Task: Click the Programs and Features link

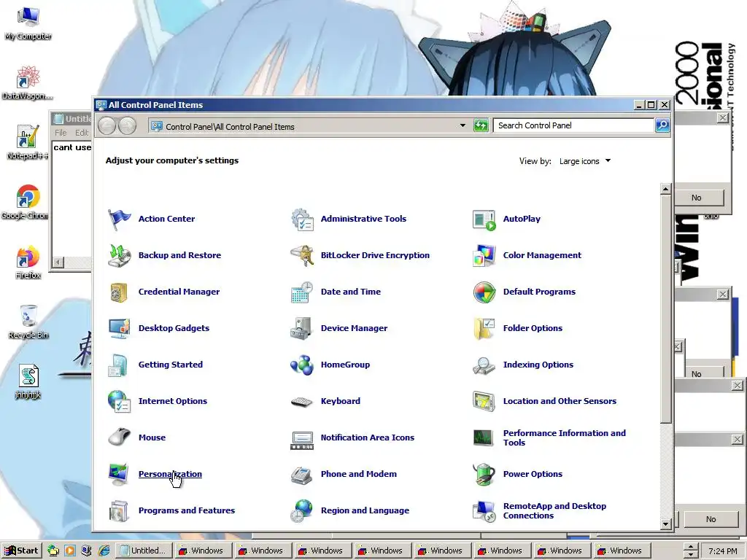Action: coord(186,510)
